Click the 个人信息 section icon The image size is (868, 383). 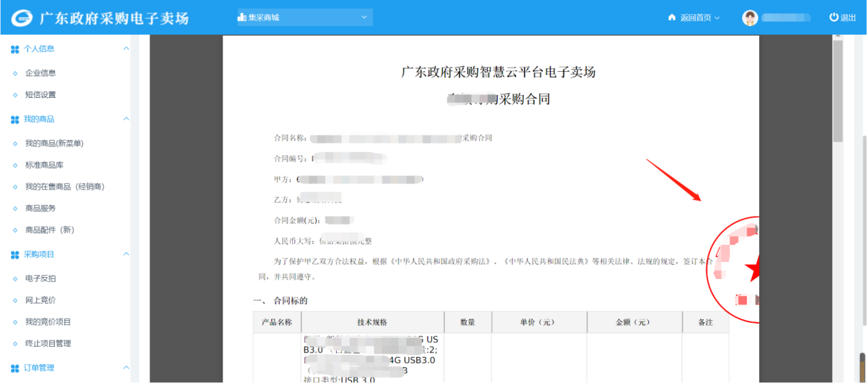15,49
